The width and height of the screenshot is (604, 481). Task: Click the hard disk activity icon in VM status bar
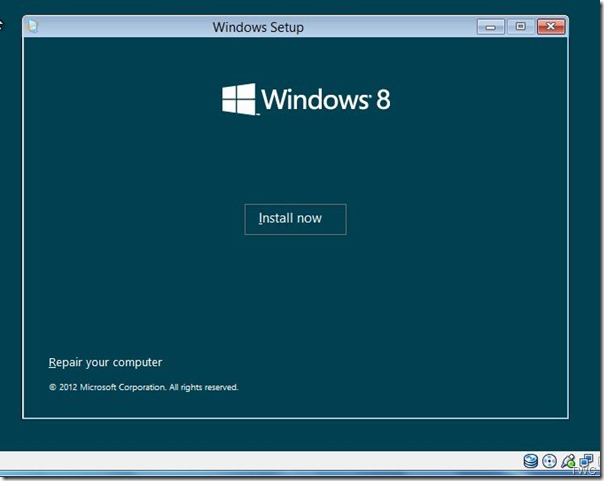[x=530, y=461]
